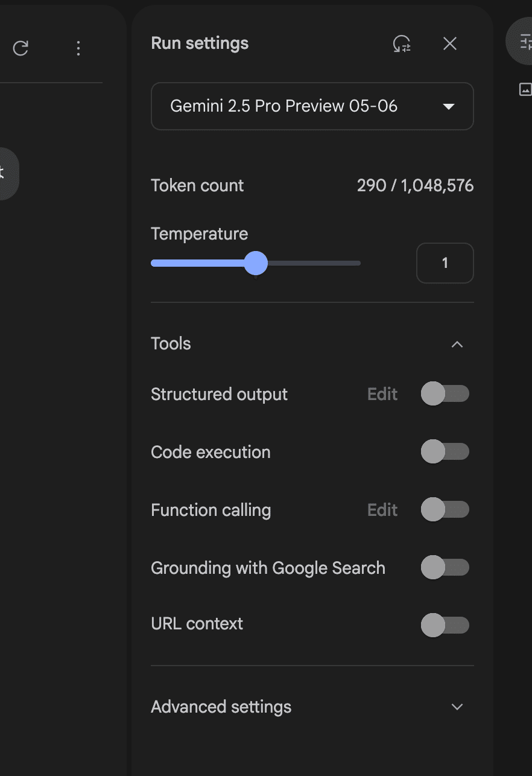Enable the URL context toggle
This screenshot has height=776, width=532.
click(445, 625)
